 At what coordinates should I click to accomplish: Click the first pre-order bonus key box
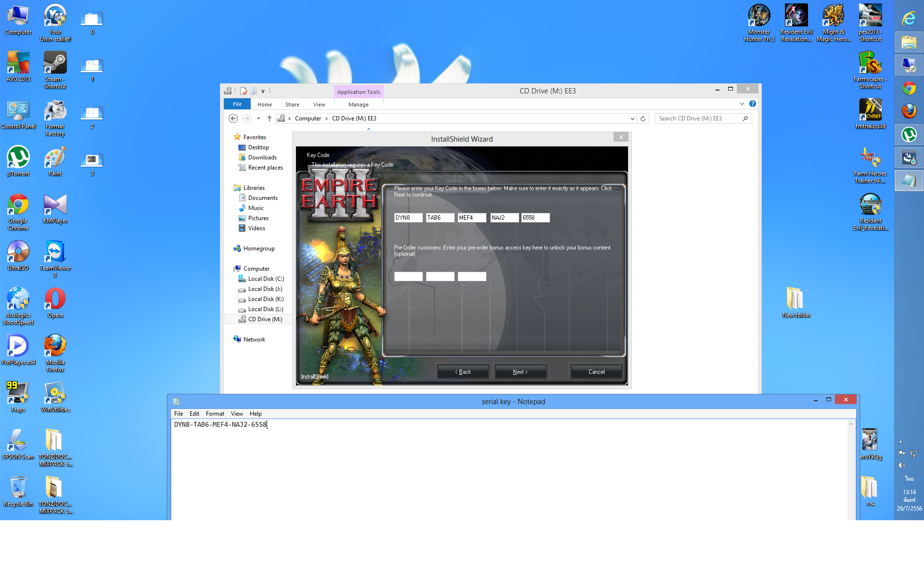408,276
